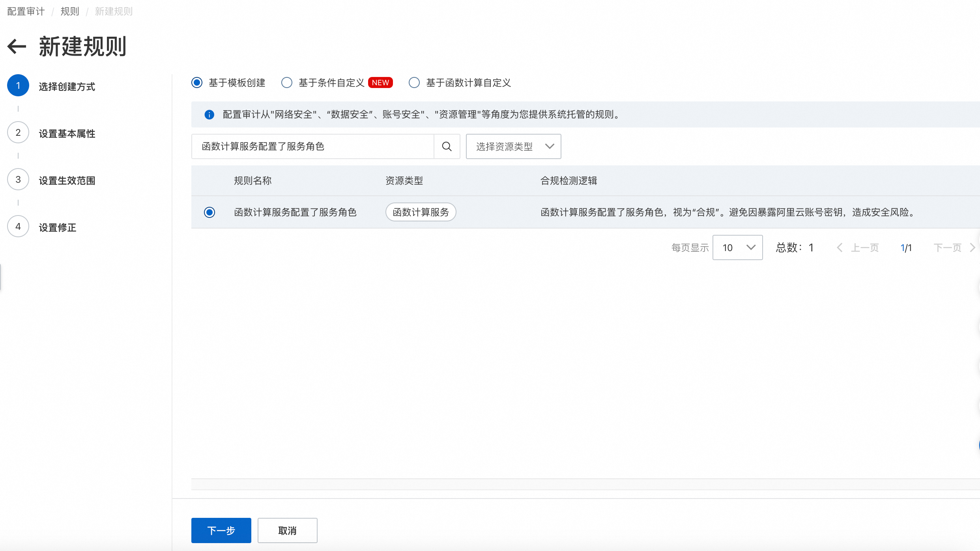Click step 4 circle 设置修正
The width and height of the screenshot is (980, 551).
point(18,227)
